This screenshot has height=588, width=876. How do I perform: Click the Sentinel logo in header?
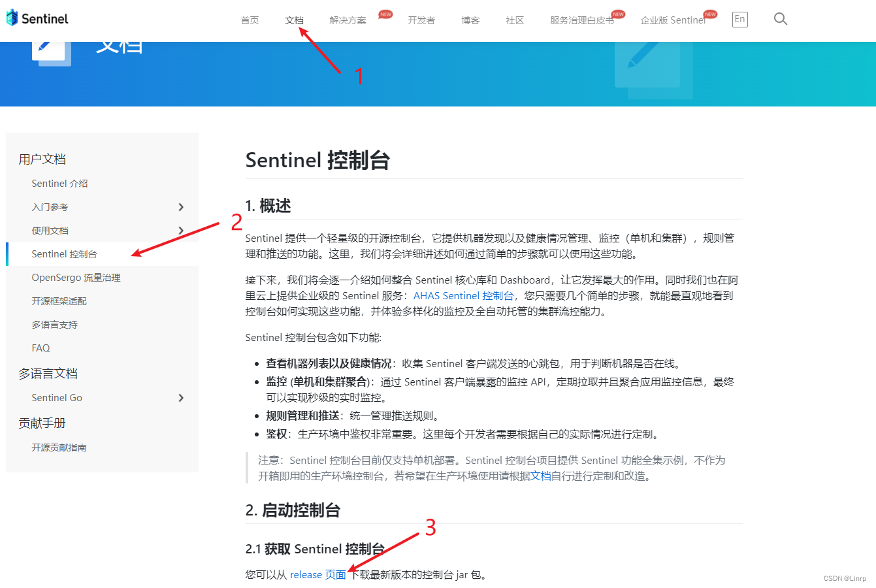(x=37, y=18)
